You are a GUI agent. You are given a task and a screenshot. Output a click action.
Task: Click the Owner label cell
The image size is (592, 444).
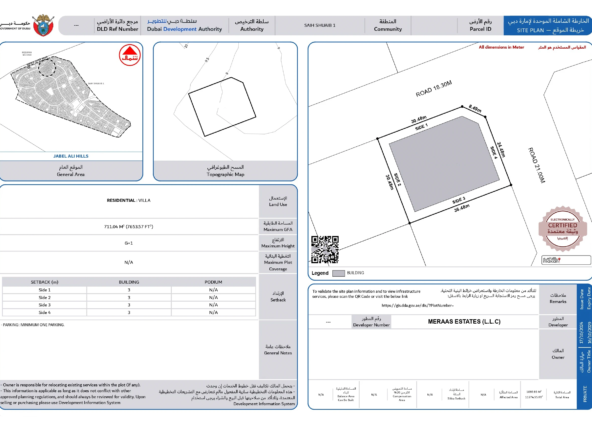tap(558, 354)
